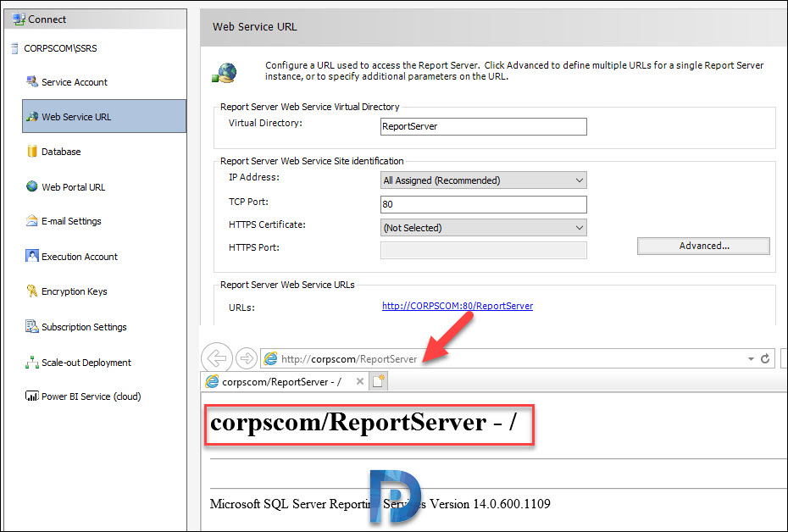Screen dimensions: 788x532
Task: Click the HTTPS Certificate: label
Action: (267, 224)
